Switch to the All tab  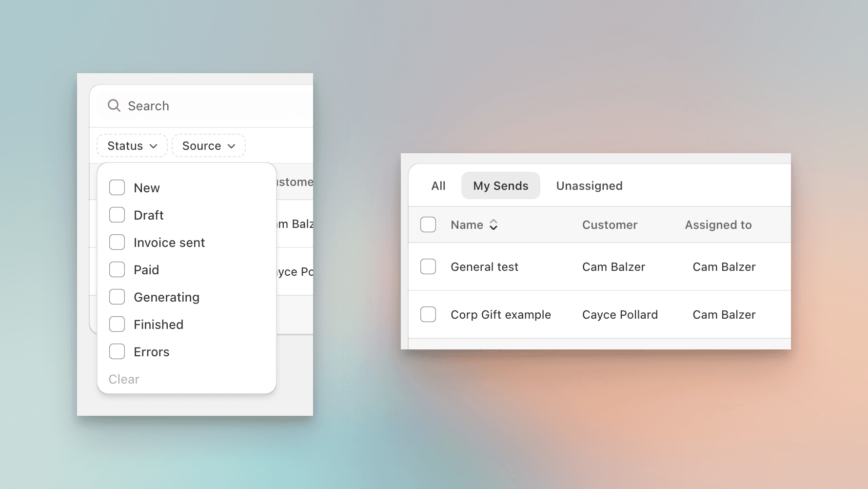[x=438, y=185]
